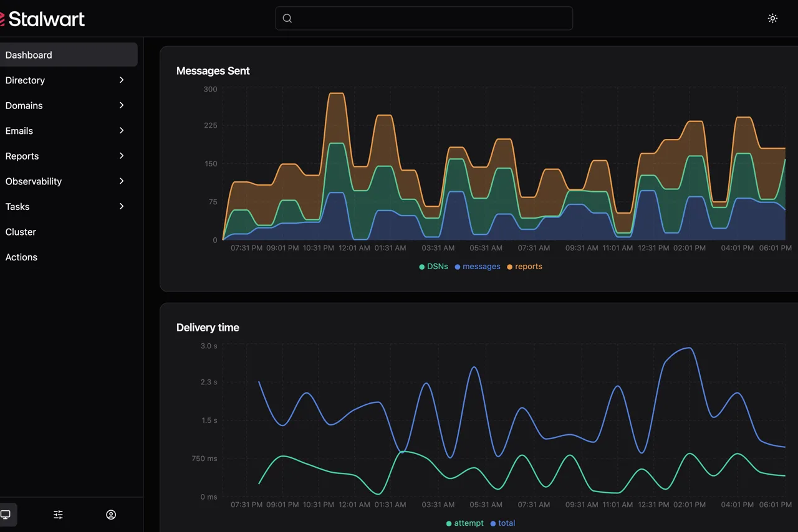Screen dimensions: 798x532
Task: Expand the Observability chevron
Action: point(122,181)
